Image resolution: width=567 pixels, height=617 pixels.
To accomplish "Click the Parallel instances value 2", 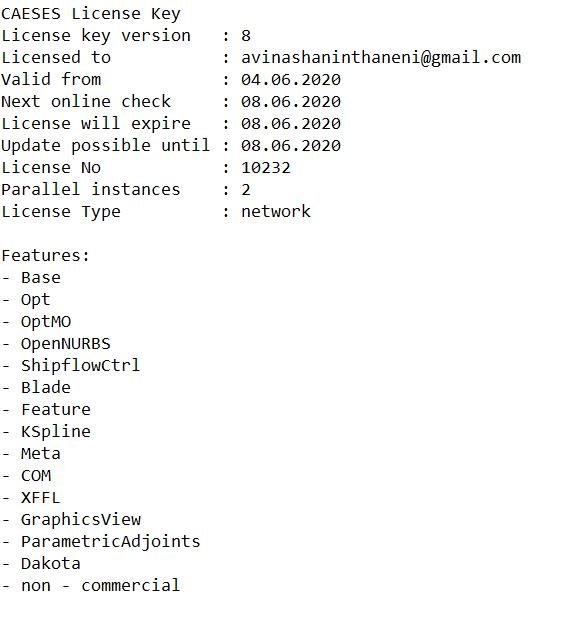I will pyautogui.click(x=246, y=190).
